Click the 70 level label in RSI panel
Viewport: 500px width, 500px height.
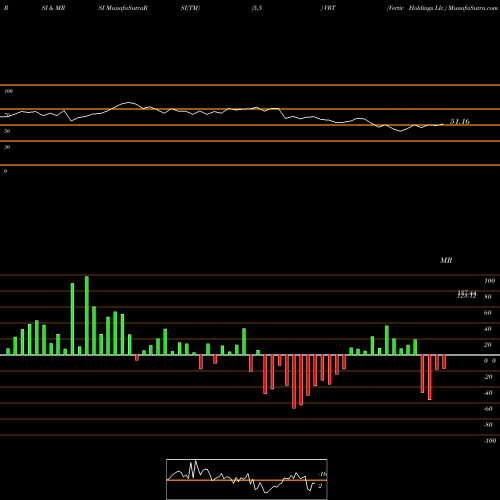coord(7,115)
